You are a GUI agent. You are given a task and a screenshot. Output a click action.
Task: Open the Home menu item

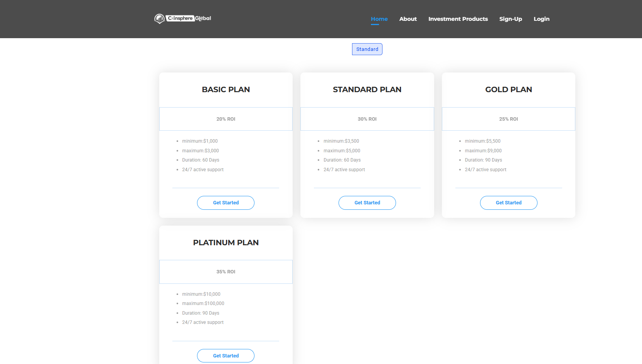coord(379,19)
